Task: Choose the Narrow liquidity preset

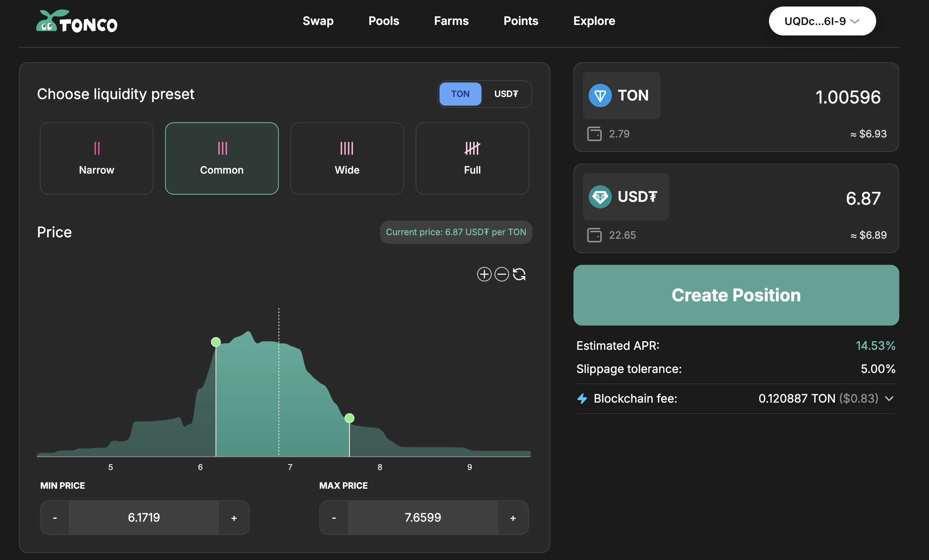Action: point(97,158)
